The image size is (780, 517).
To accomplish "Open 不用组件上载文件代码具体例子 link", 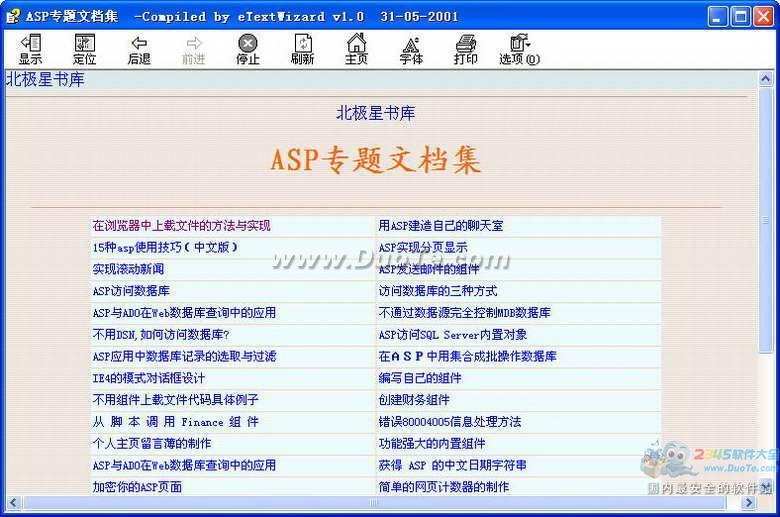I will (x=176, y=400).
